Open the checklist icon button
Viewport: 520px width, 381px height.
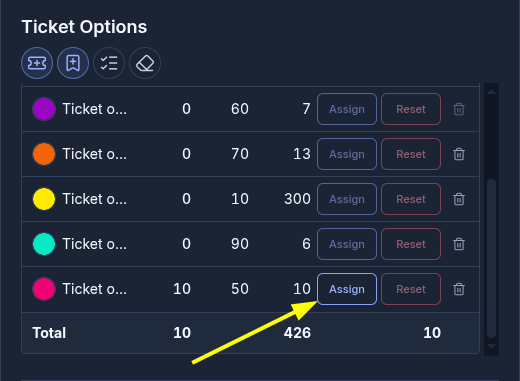[x=109, y=63]
